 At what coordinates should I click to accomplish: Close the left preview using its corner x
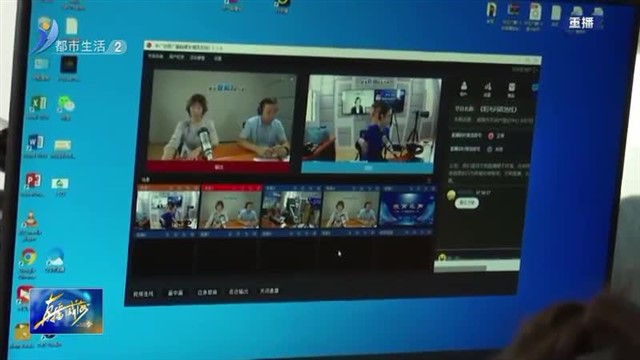pyautogui.click(x=291, y=80)
